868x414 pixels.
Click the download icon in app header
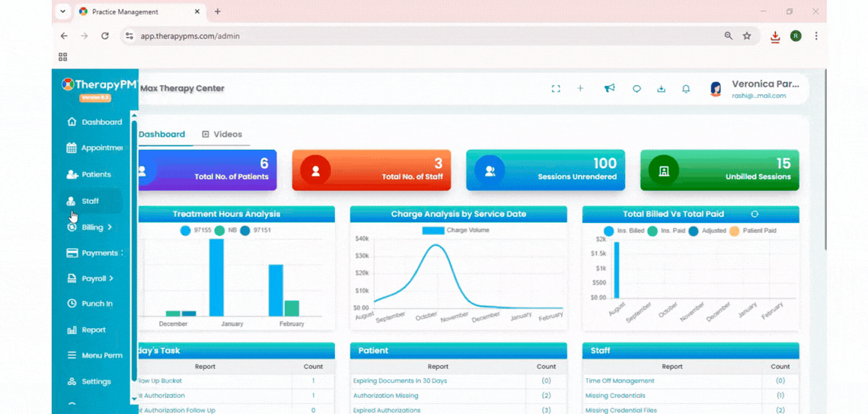coord(661,88)
